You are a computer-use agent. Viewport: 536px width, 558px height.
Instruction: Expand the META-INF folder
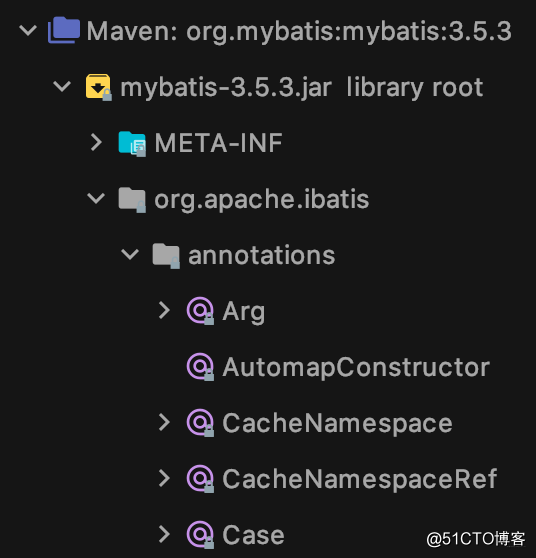click(96, 142)
